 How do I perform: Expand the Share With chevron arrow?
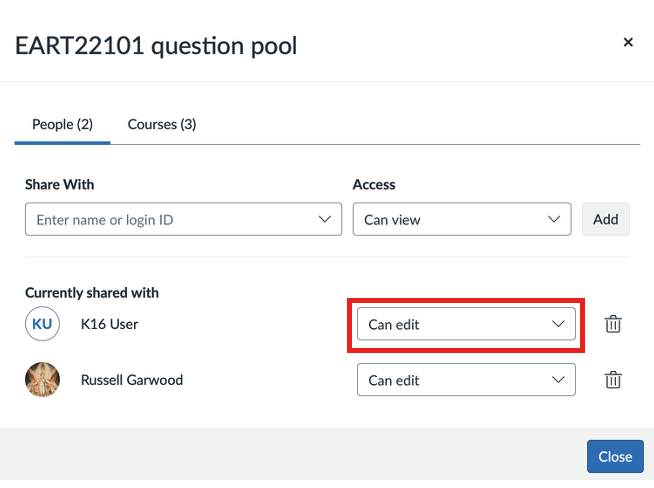tap(324, 219)
